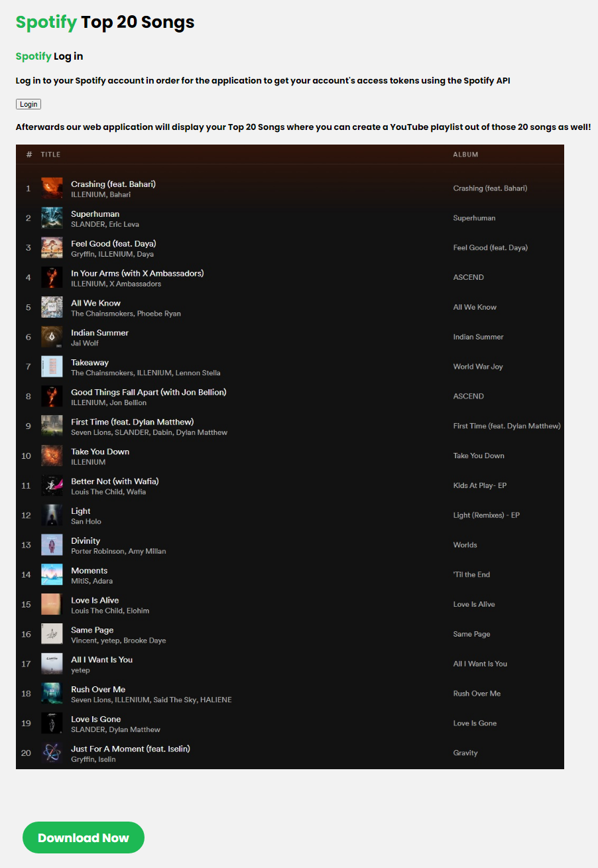
Task: Open the Kids At Play- EP album
Action: tap(480, 485)
